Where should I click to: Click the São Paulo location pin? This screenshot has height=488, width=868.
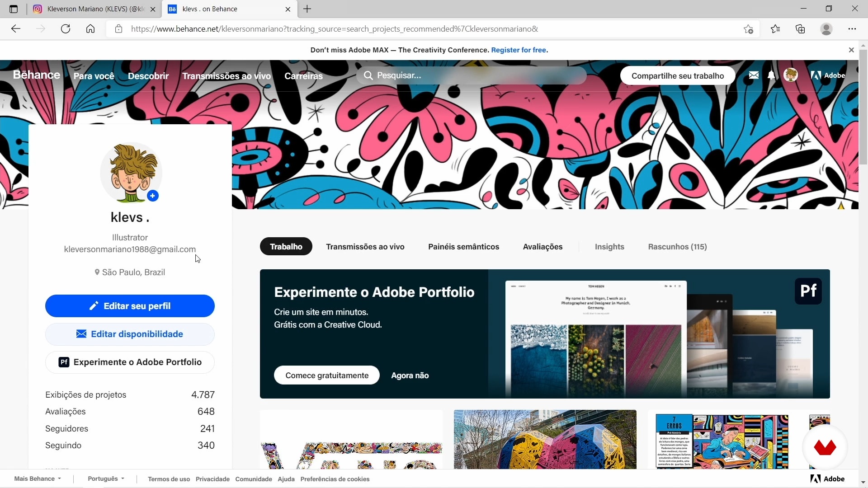coord(97,272)
